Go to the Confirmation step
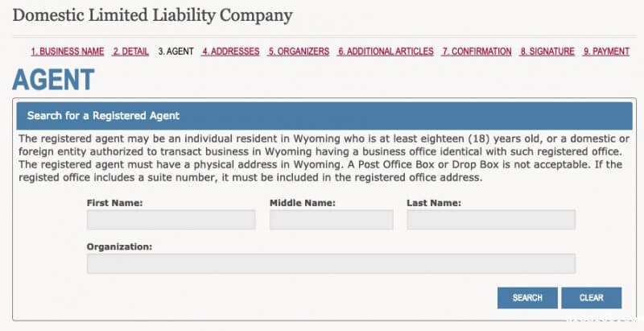This screenshot has height=331, width=644. [477, 52]
